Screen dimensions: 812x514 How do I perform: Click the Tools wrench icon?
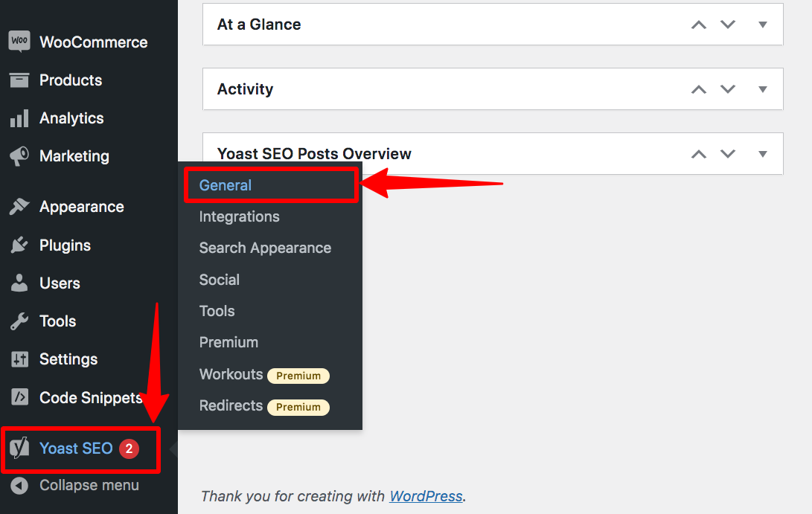pos(19,321)
